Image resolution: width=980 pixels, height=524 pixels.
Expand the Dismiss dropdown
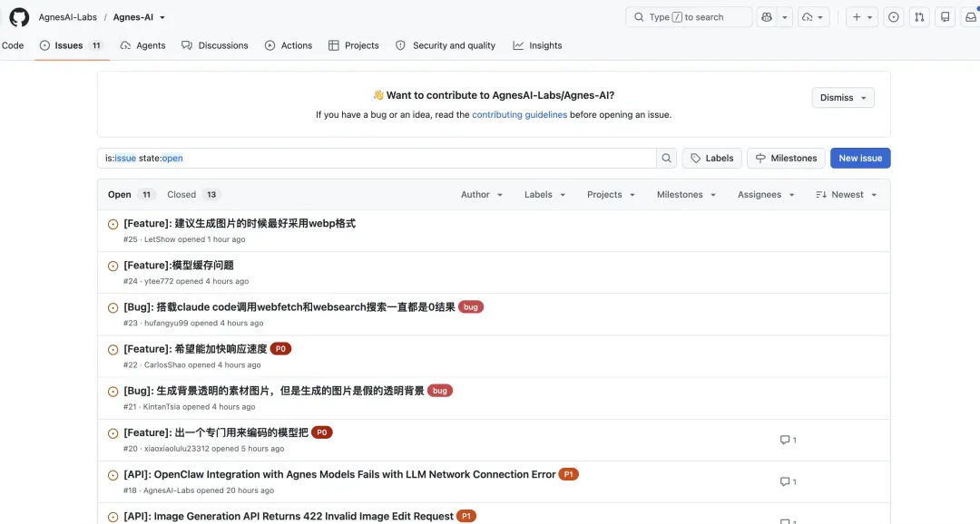click(x=842, y=97)
